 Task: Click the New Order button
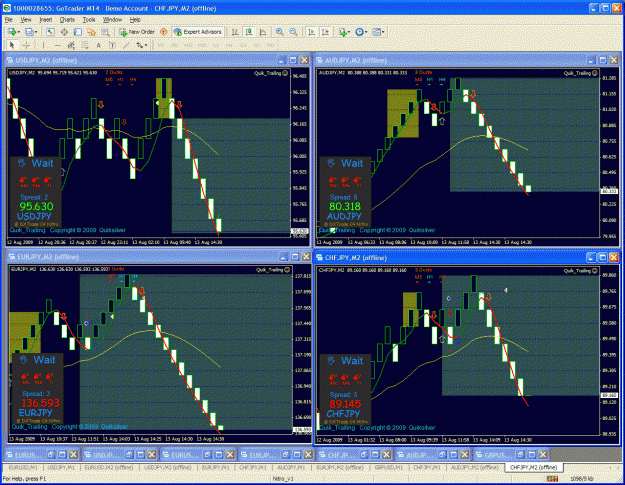pos(137,32)
